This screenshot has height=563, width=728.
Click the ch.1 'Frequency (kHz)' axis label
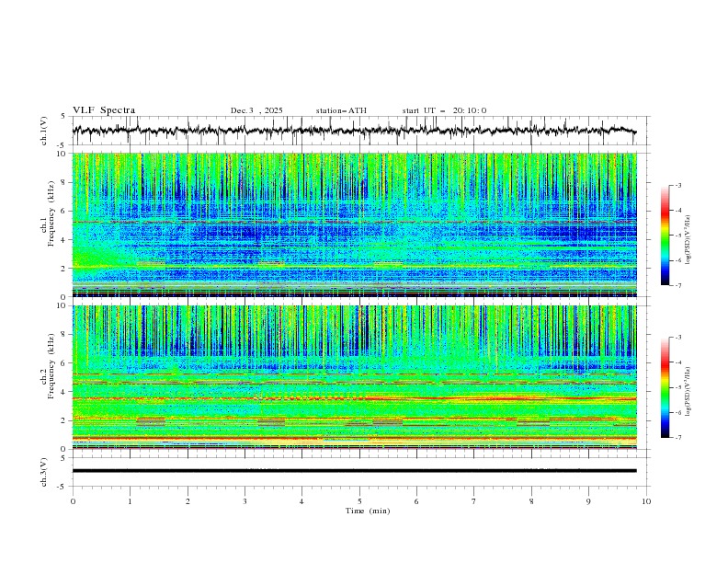(51, 215)
